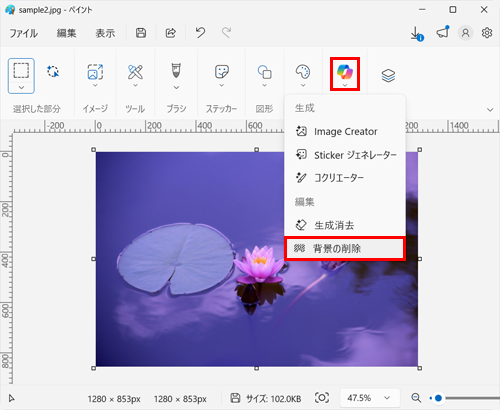Select the rectangular selection tool

21,71
